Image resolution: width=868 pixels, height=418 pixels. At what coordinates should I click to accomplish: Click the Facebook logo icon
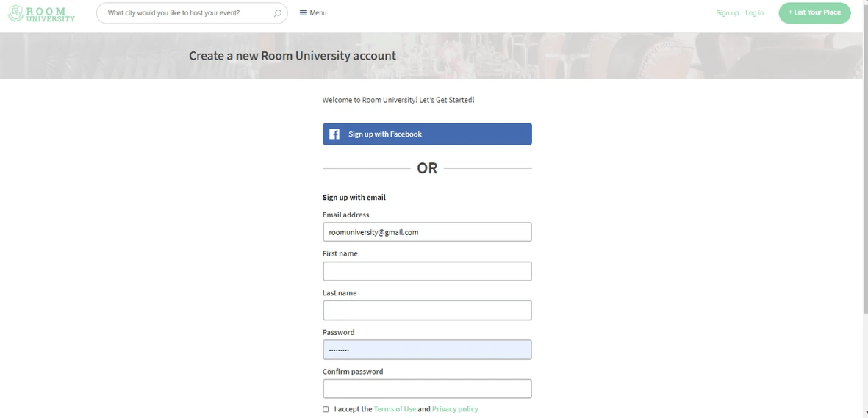(334, 134)
